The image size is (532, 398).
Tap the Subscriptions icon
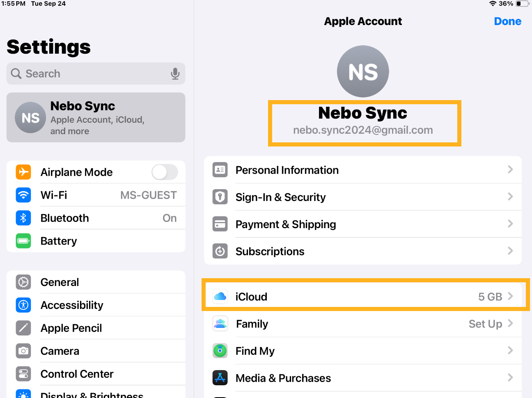(220, 251)
